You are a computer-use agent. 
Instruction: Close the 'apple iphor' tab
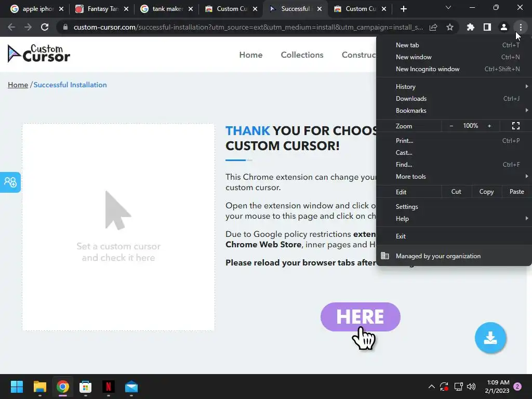(61, 9)
